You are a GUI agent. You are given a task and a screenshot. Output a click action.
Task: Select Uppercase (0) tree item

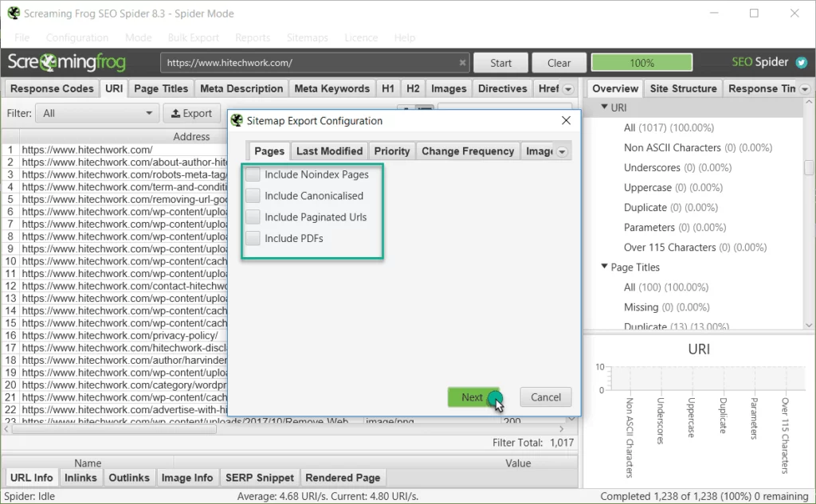click(x=673, y=187)
